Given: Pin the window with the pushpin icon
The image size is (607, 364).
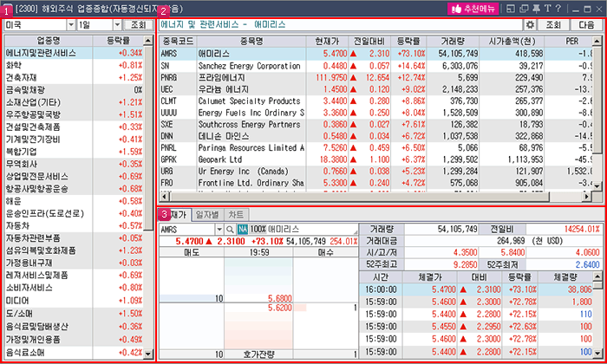Looking at the screenshot, I should pyautogui.click(x=536, y=9).
